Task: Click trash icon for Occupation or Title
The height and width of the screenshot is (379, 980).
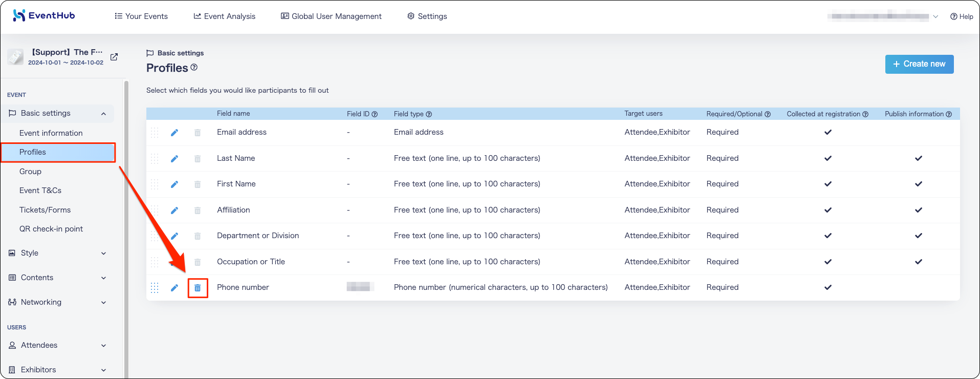Action: (198, 262)
